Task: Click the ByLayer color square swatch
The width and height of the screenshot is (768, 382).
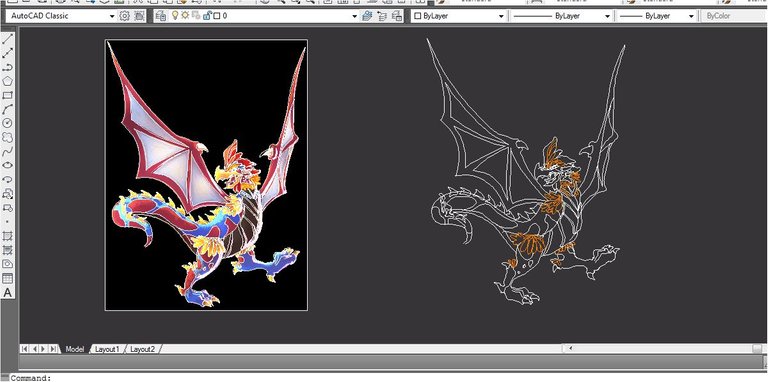Action: click(x=418, y=16)
